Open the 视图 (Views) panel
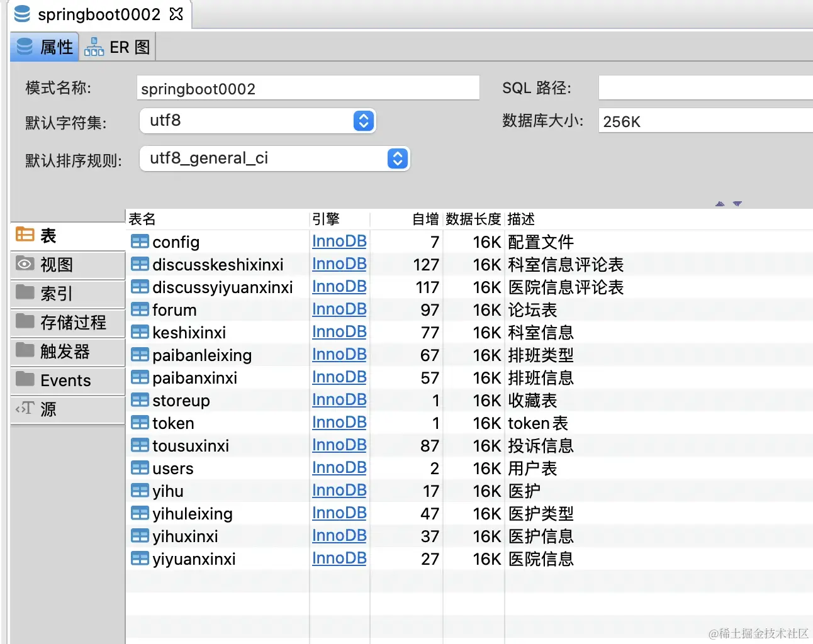Viewport: 813px width, 644px height. point(24,264)
